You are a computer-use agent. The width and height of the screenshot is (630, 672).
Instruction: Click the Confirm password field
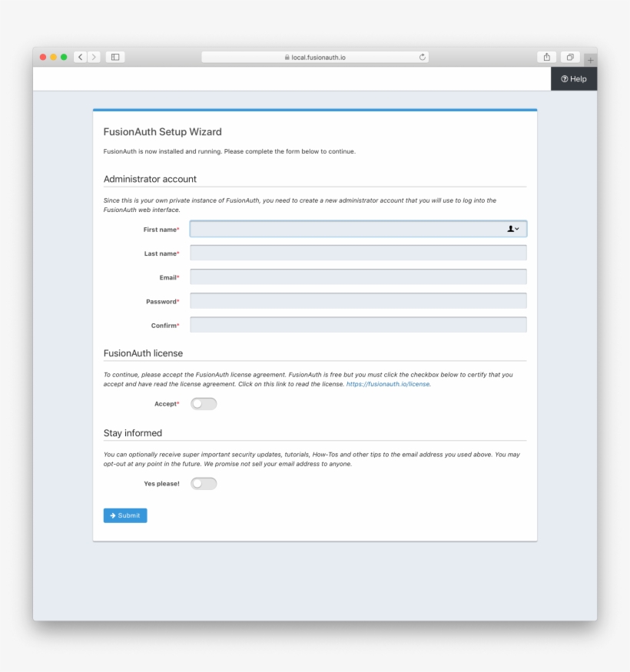coord(358,325)
